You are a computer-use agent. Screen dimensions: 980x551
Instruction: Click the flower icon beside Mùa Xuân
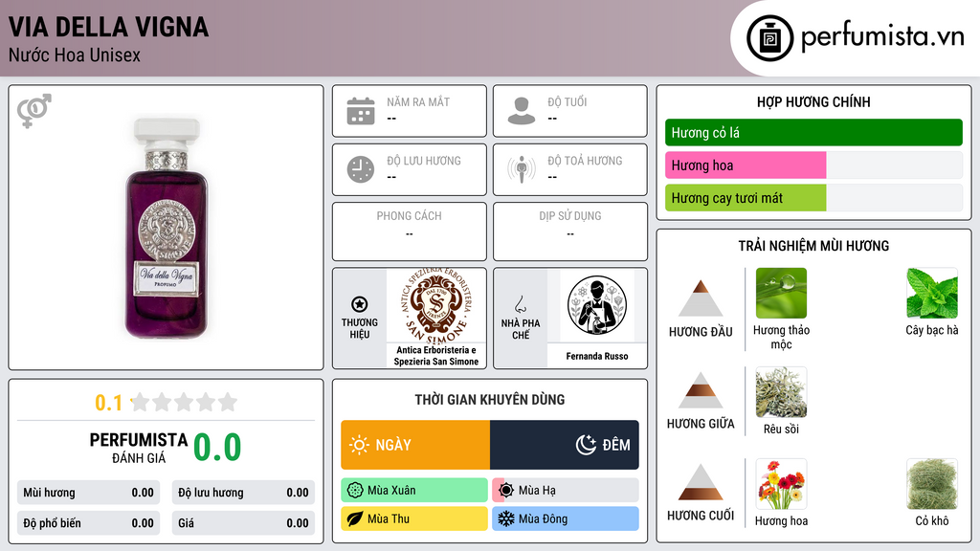pyautogui.click(x=355, y=491)
